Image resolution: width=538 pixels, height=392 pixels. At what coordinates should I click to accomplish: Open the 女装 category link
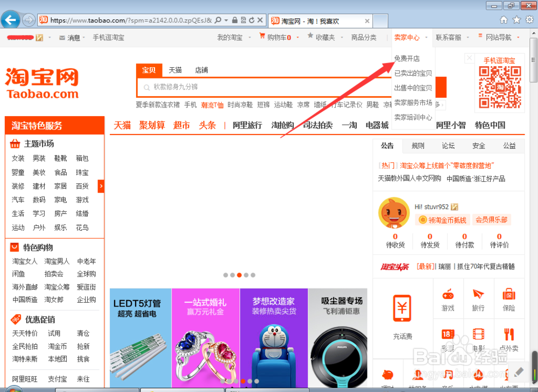(x=18, y=159)
